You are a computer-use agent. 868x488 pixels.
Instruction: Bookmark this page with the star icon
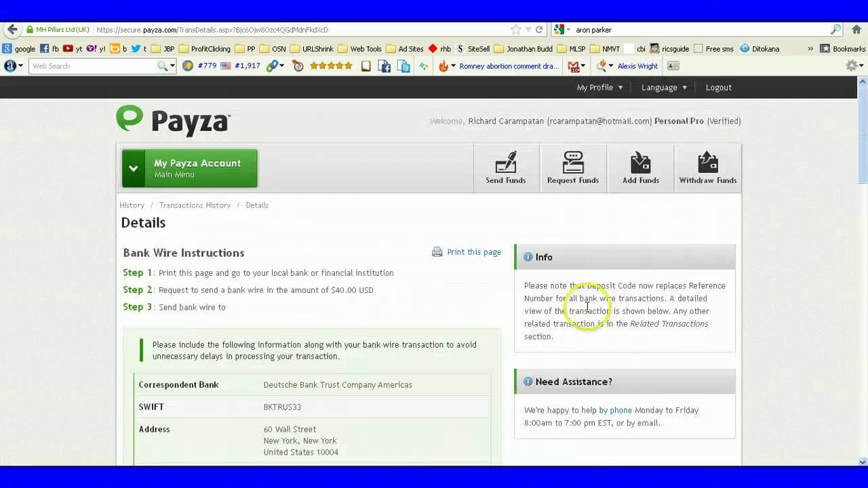pos(516,30)
